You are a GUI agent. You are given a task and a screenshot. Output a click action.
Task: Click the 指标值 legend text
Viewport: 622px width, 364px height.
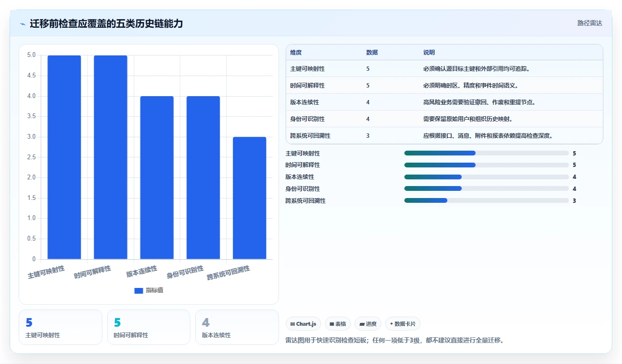[x=155, y=290]
